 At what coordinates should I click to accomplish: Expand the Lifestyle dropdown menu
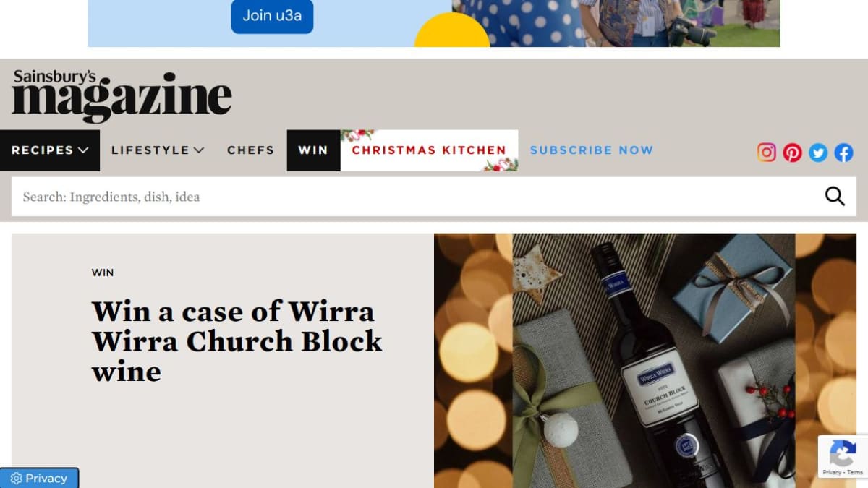[158, 150]
